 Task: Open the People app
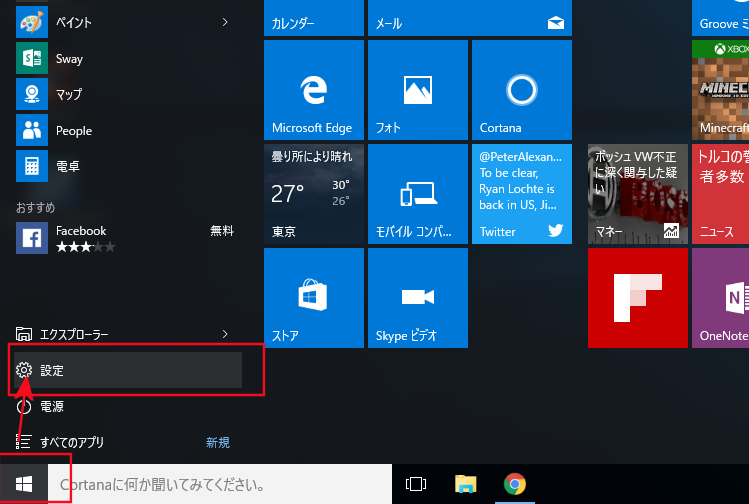pyautogui.click(x=128, y=130)
